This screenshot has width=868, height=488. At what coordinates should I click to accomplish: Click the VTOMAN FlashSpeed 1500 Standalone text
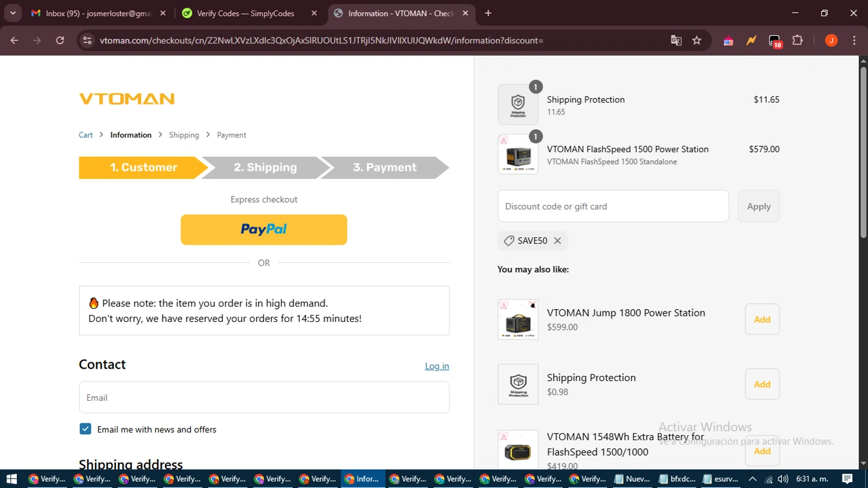pos(612,162)
